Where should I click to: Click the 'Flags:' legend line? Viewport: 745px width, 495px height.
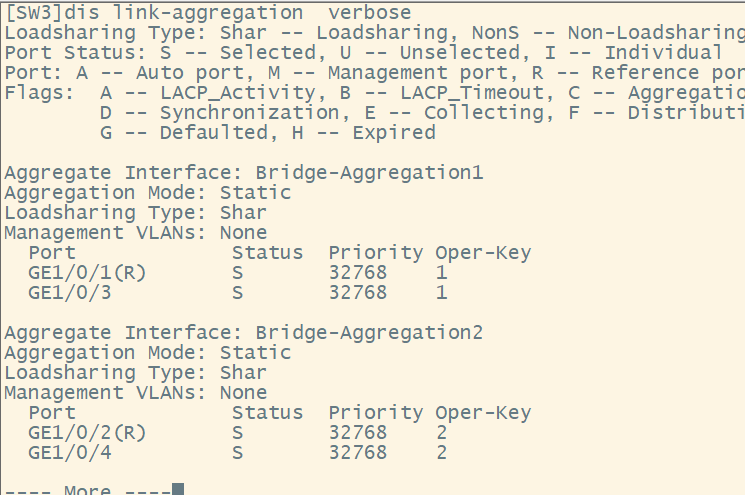coord(370,92)
